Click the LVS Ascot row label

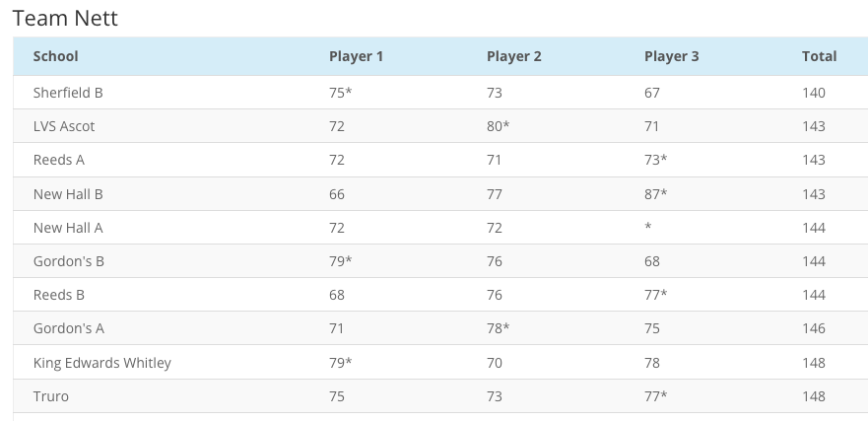pos(64,126)
